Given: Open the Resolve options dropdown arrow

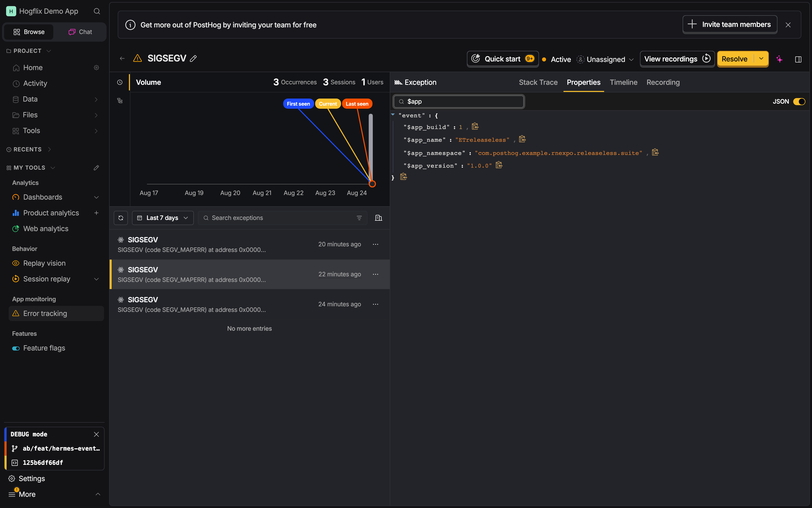Looking at the screenshot, I should click(761, 59).
